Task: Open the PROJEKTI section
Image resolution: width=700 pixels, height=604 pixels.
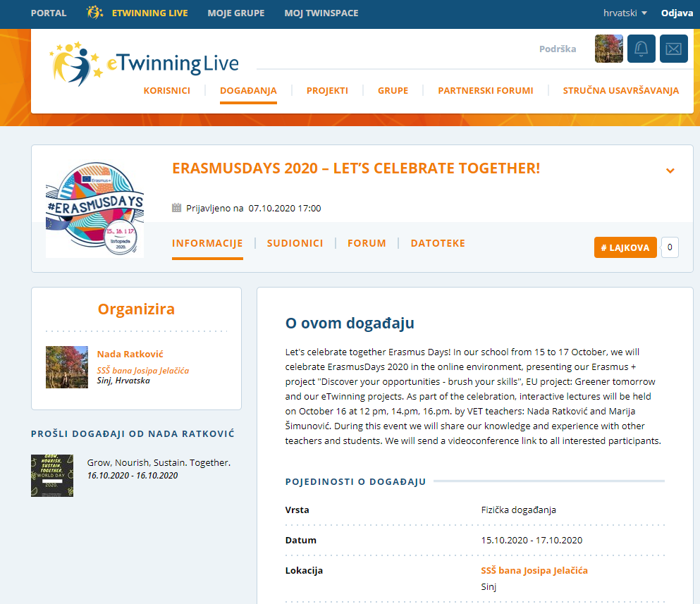Action: [327, 91]
